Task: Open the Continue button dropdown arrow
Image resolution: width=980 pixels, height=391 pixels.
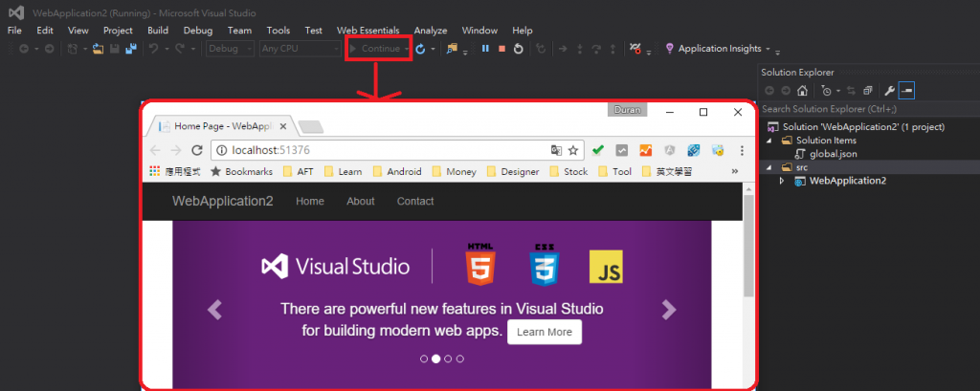Action: click(406, 49)
